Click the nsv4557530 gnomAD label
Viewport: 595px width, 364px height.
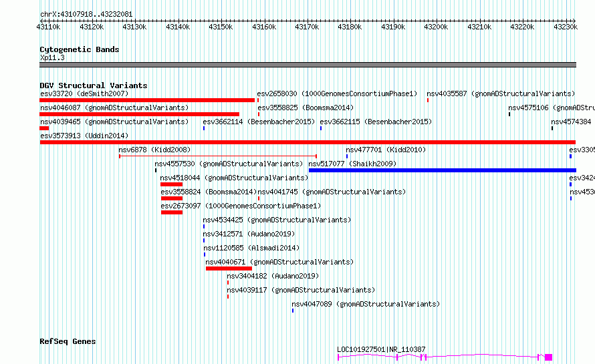pyautogui.click(x=229, y=164)
